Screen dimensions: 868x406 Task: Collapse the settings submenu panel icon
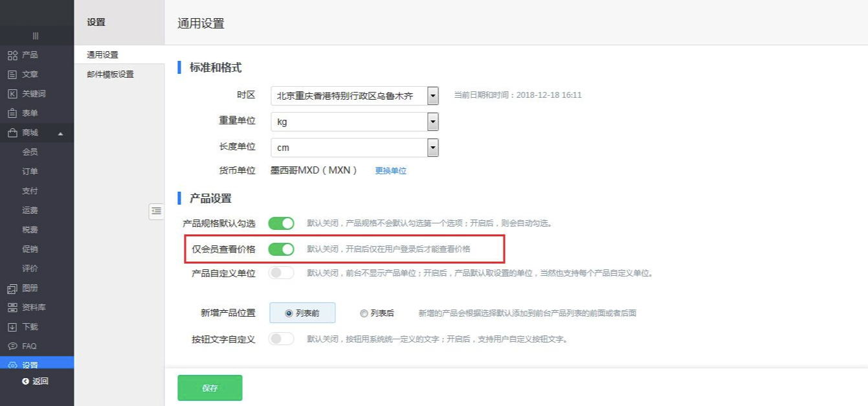pos(156,211)
